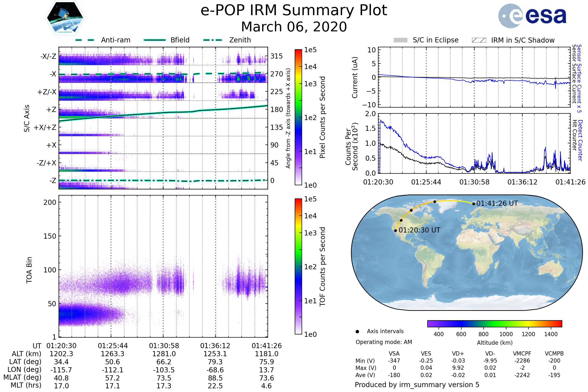Image resolution: width=588 pixels, height=392 pixels.
Task: Click the Anti-ram dashed legend line
Action: [85, 40]
